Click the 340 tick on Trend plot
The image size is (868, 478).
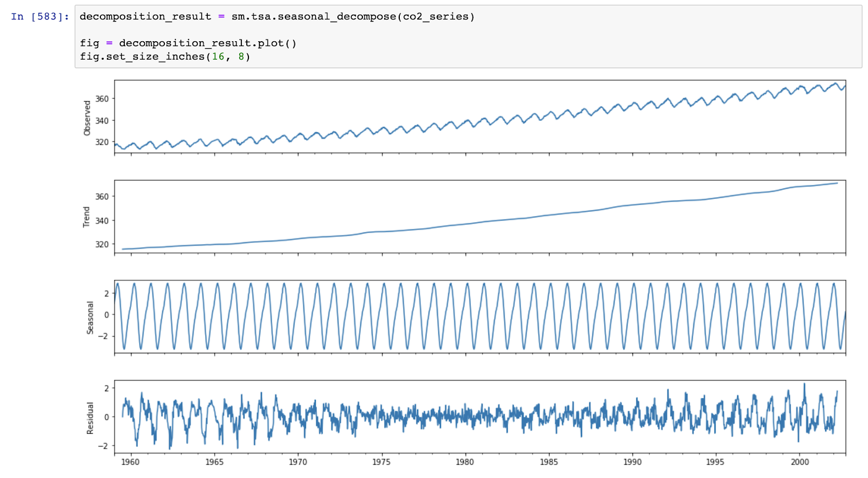pos(102,221)
